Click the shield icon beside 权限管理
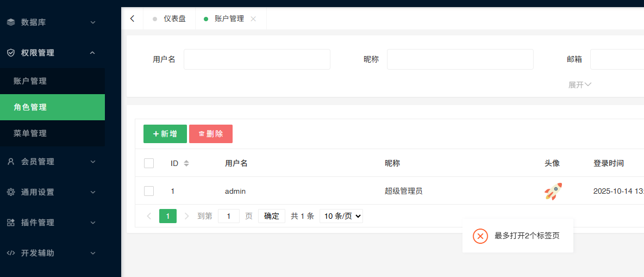 coord(11,53)
